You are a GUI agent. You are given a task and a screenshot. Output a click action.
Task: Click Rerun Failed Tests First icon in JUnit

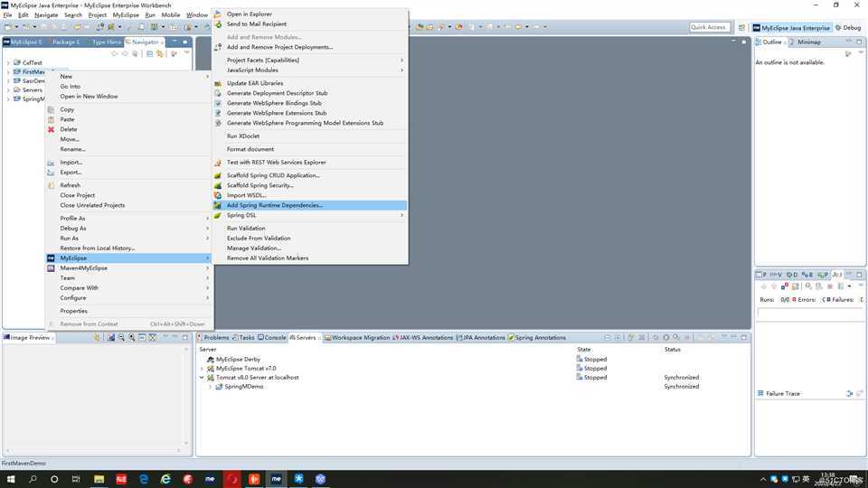click(x=819, y=286)
